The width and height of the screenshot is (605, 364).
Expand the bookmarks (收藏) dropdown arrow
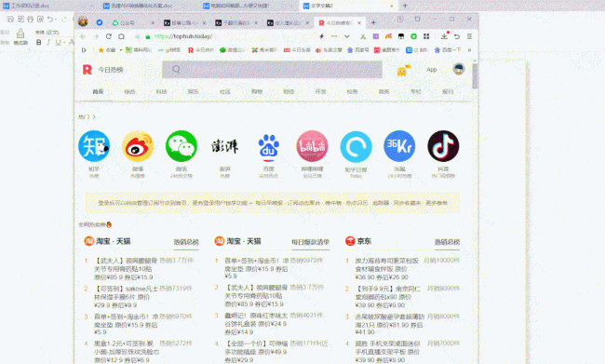tap(121, 50)
